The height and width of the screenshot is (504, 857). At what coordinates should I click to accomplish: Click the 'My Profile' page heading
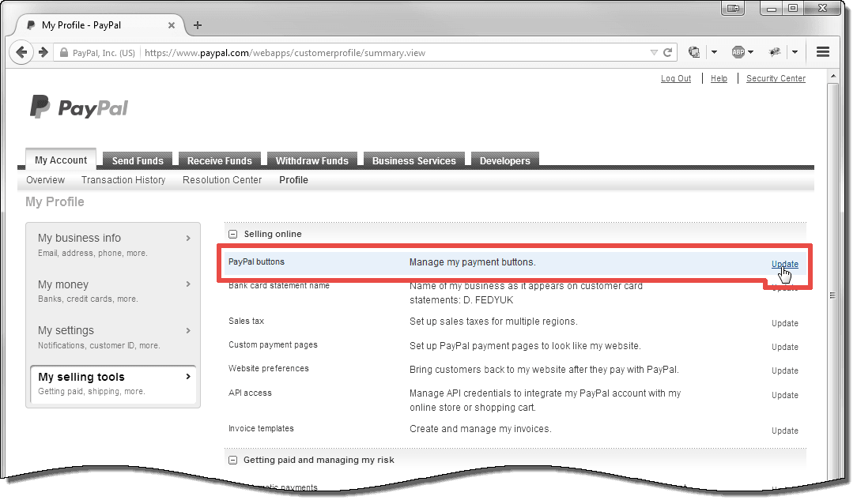pyautogui.click(x=55, y=202)
